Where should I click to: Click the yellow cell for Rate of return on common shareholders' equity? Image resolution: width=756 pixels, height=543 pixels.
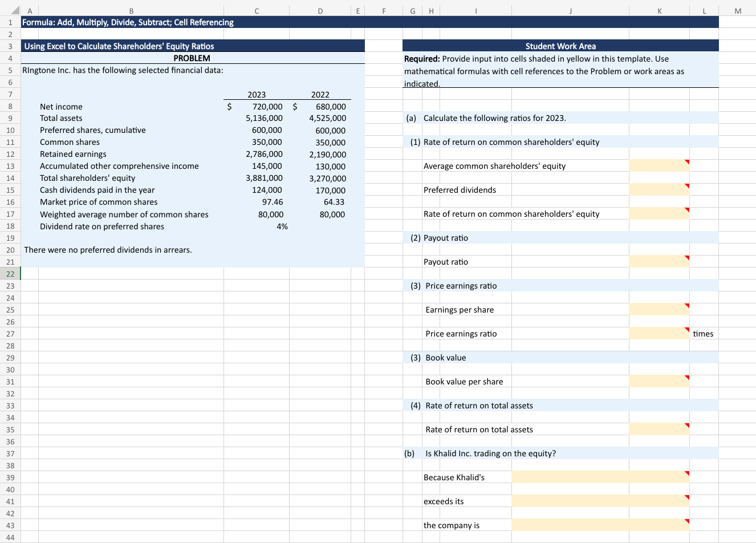659,214
